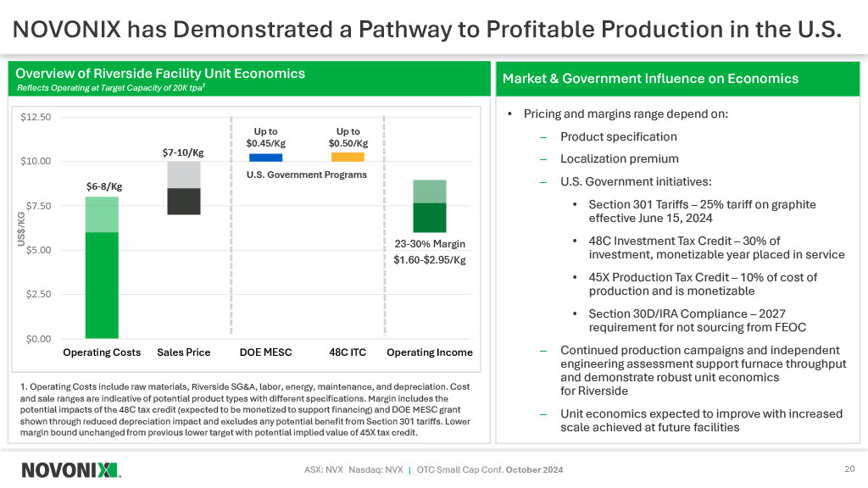The image size is (868, 488).
Task: Click the dark green Operating Income bar
Action: coord(430,218)
